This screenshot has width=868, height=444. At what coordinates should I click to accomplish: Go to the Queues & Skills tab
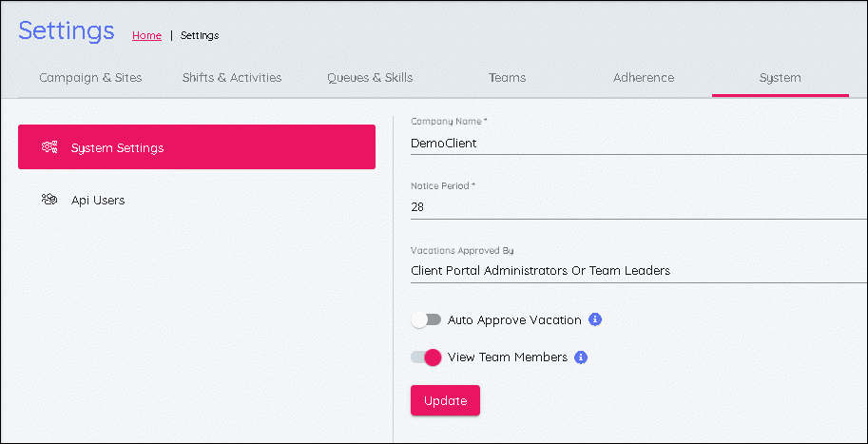pyautogui.click(x=370, y=78)
